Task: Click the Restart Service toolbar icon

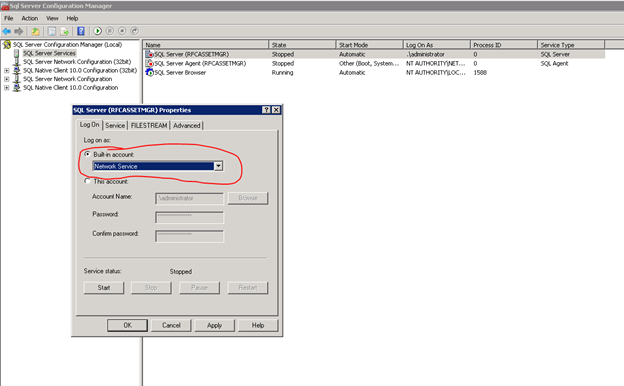Action: (135, 31)
